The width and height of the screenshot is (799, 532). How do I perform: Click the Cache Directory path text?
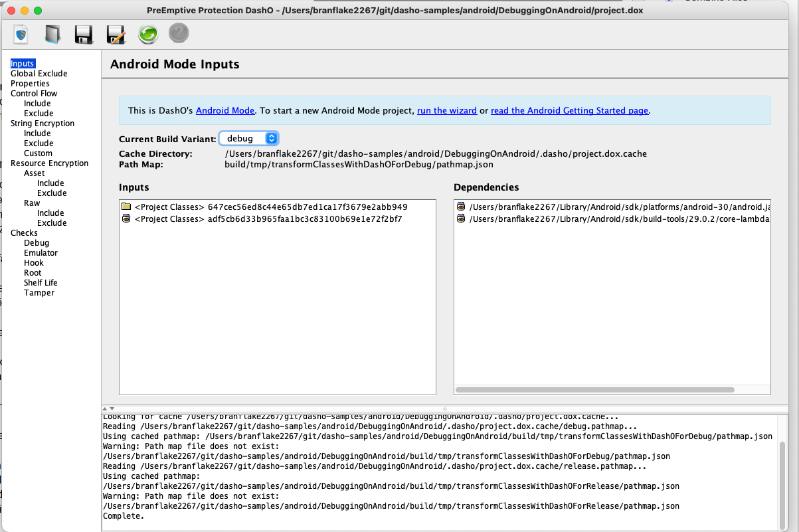[x=436, y=154]
